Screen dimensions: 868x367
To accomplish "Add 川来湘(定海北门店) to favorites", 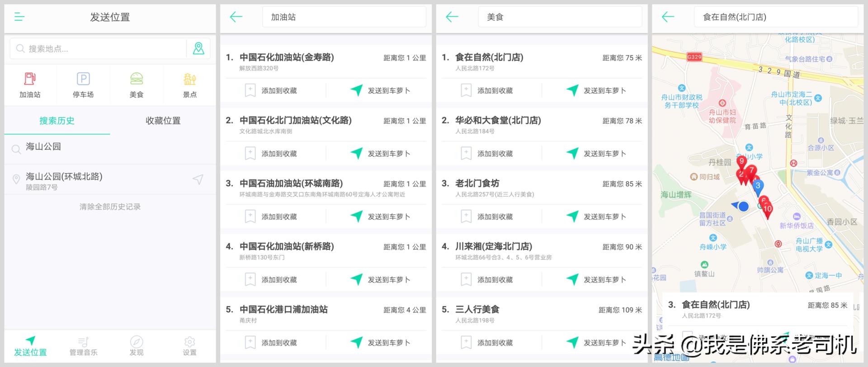I will coord(486,280).
